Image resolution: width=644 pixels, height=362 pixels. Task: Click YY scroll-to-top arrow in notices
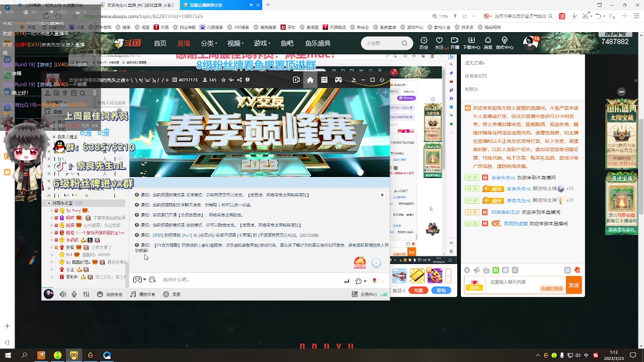[382, 195]
